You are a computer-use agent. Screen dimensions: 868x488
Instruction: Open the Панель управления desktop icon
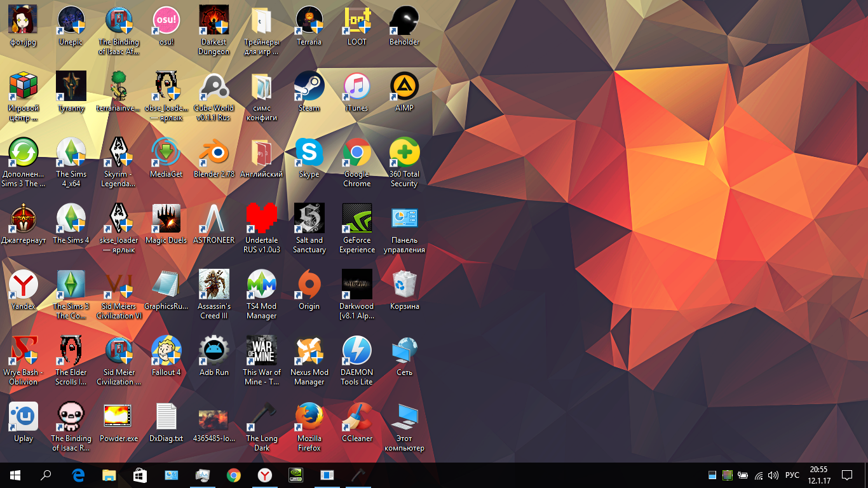click(x=405, y=219)
